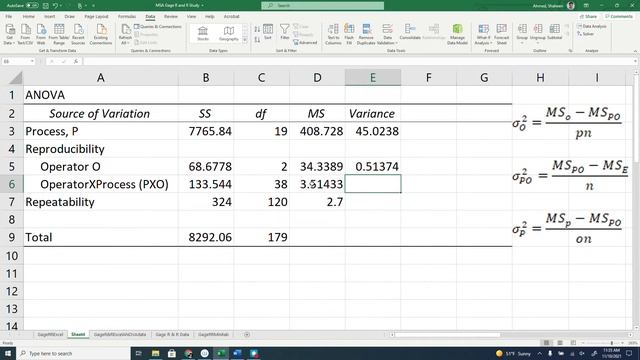Open the Sort dialog

pos(268,32)
